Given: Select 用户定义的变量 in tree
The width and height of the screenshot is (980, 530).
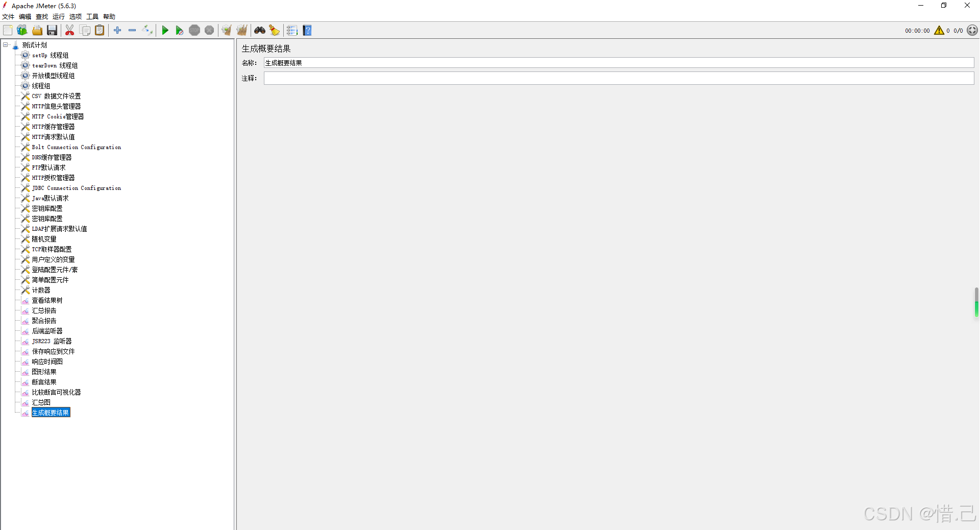Looking at the screenshot, I should [x=53, y=259].
